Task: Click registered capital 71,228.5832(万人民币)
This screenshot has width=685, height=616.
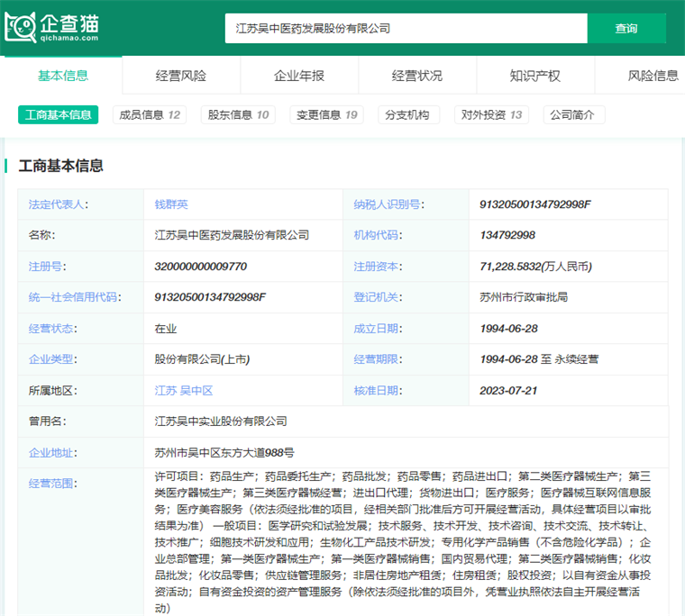Action: click(536, 267)
